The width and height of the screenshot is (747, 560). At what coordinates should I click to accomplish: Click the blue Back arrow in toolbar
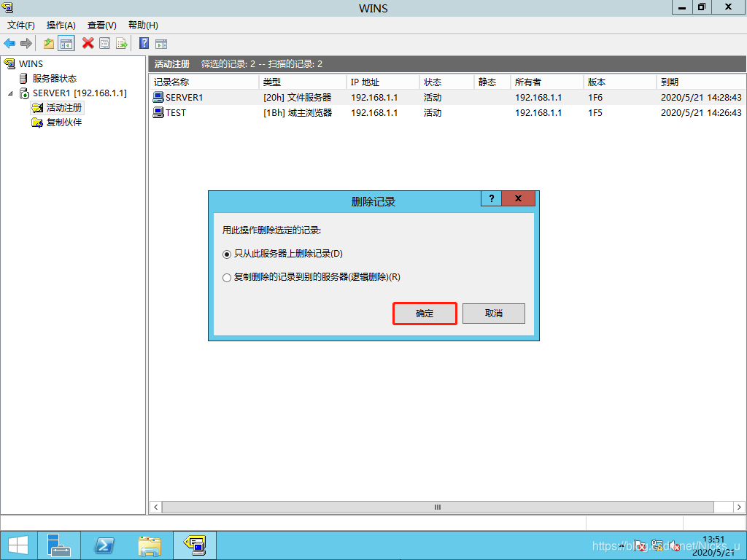tap(9, 44)
